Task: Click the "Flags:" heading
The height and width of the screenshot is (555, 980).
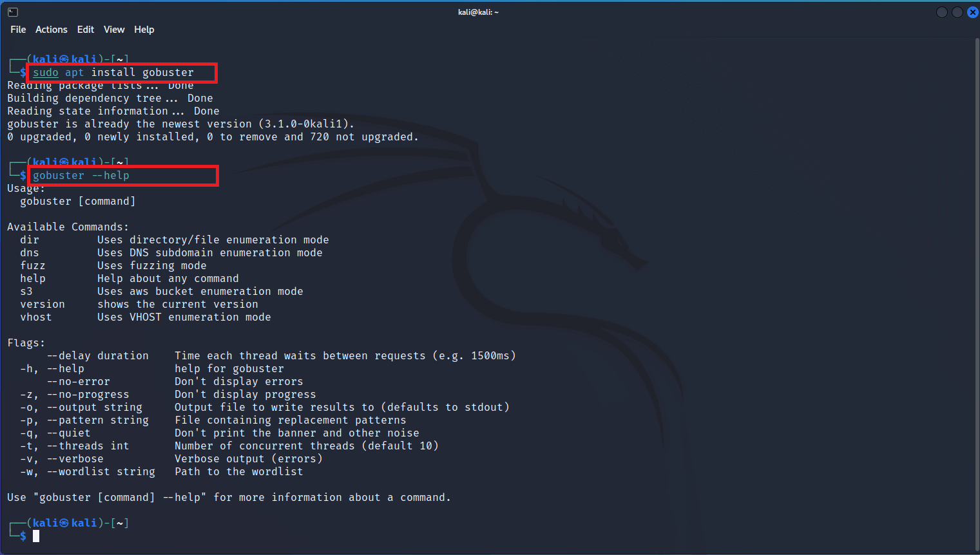Action: pos(26,343)
